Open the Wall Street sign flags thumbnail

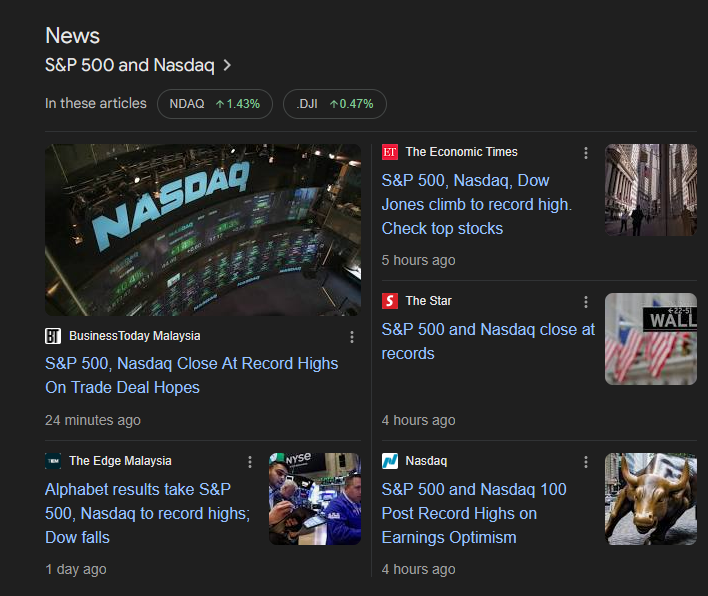click(651, 339)
